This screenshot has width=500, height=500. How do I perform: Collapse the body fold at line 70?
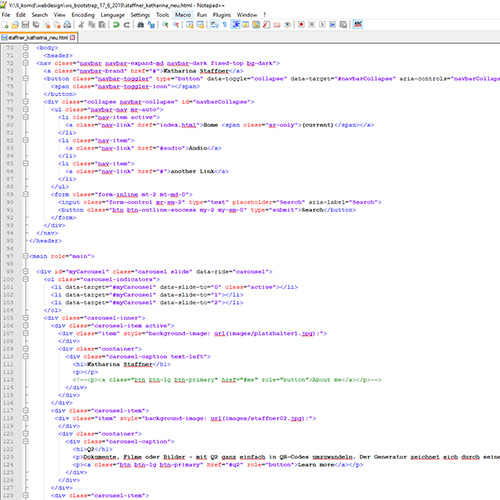26,48
